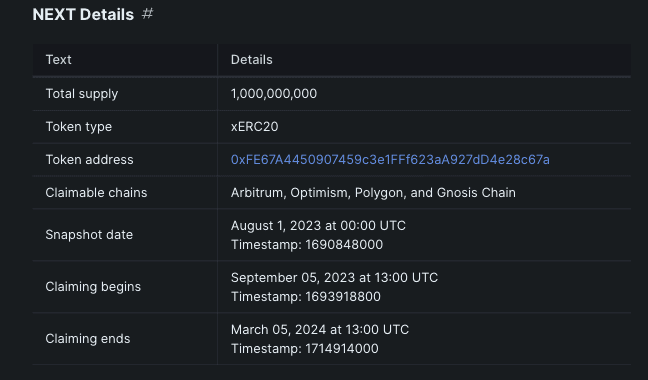
Task: Click the snapshot Timestamp 1690848000 text
Action: [x=307, y=245]
